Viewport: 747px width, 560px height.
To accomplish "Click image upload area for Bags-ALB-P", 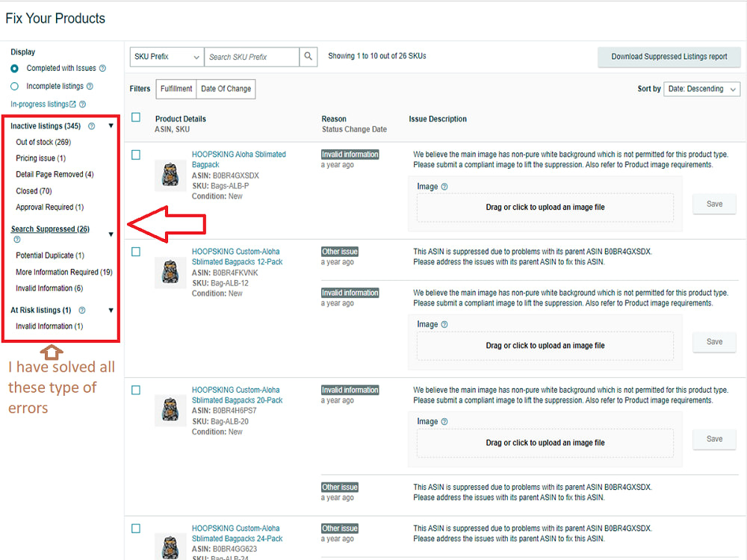I will pos(545,207).
